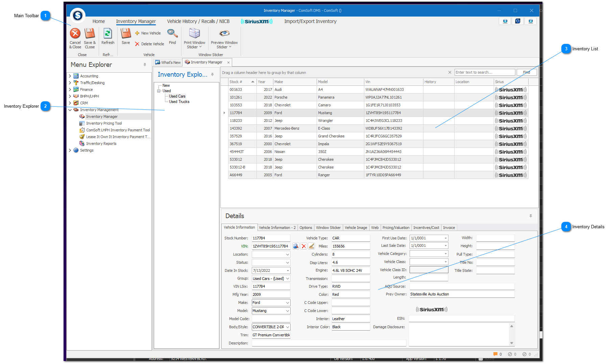
Task: Open the SiriusXM ribbon tab
Action: (257, 21)
